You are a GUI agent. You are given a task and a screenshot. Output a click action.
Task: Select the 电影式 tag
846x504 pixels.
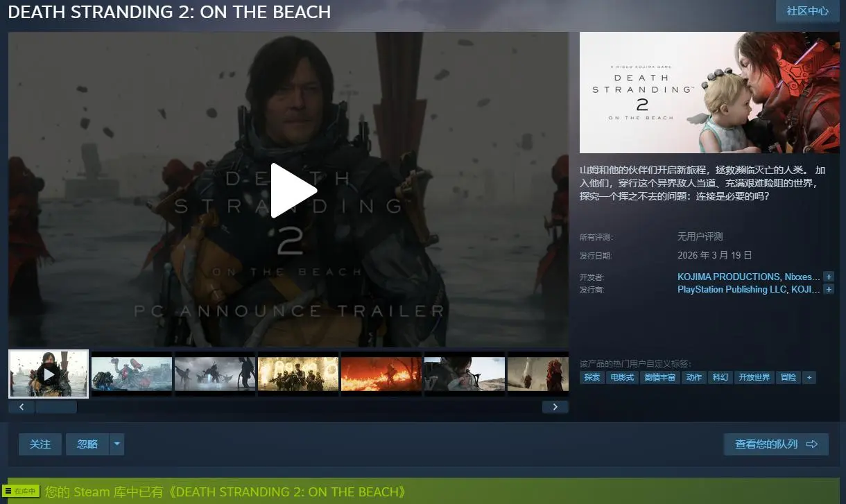[x=621, y=378]
